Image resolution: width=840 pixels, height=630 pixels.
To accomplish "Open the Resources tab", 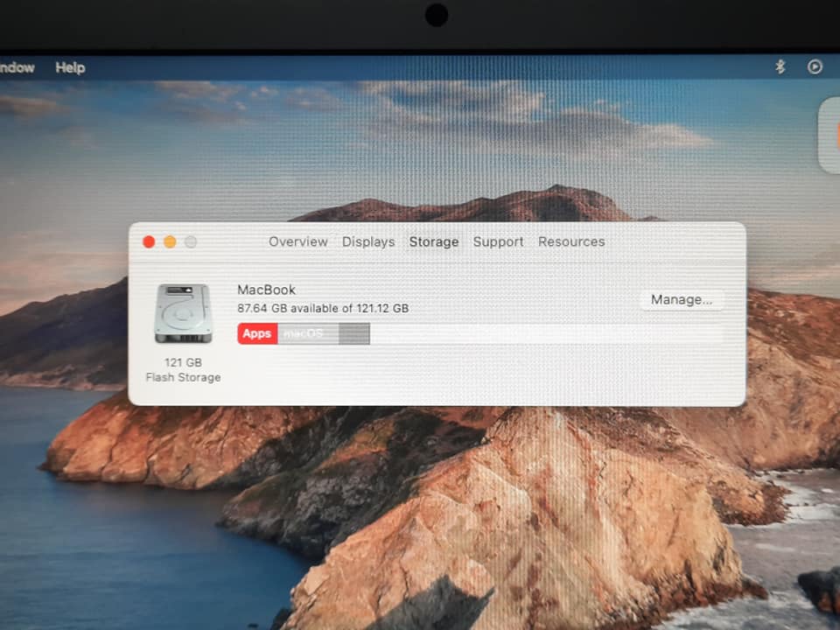I will 571,241.
